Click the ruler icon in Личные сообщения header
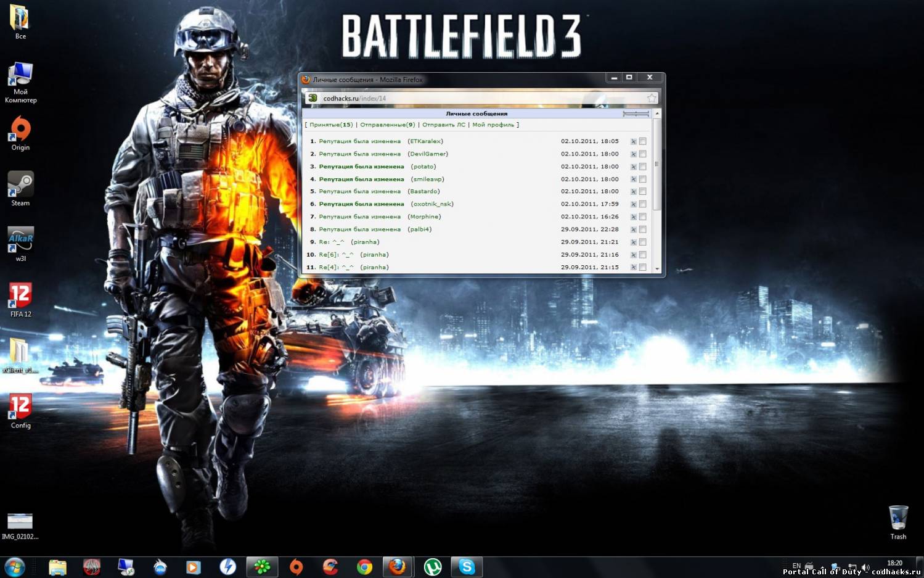This screenshot has height=578, width=924. pyautogui.click(x=636, y=114)
